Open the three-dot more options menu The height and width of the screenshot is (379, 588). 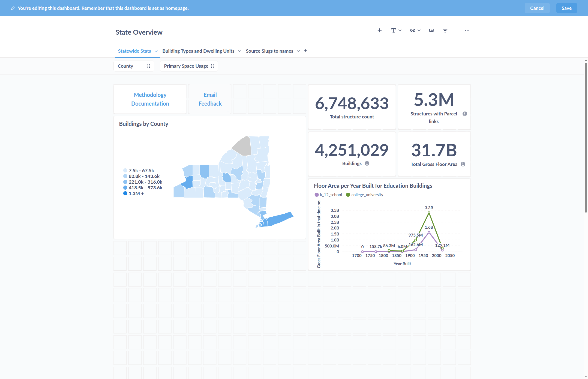pos(467,30)
